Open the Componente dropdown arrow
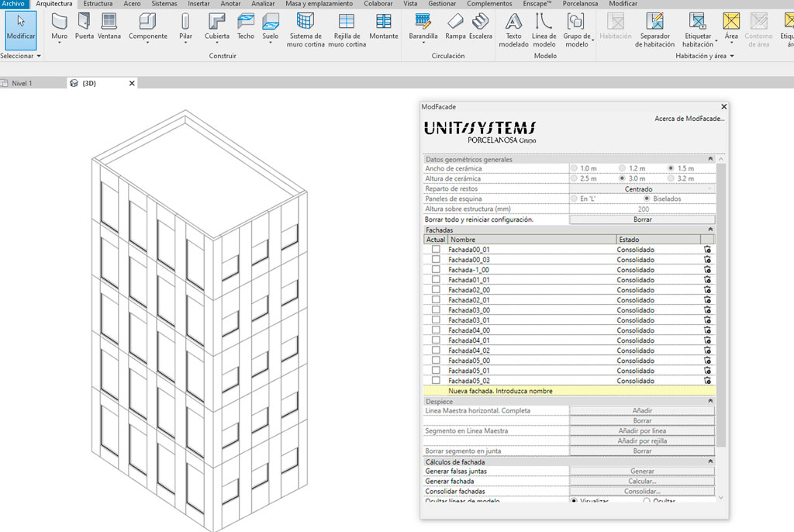 click(x=148, y=43)
